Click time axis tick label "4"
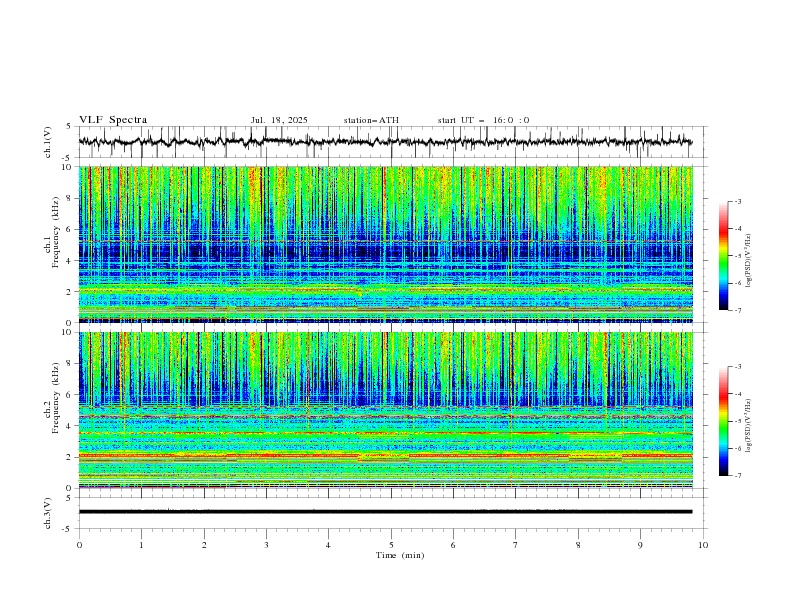Image resolution: width=792 pixels, height=612 pixels. [x=328, y=545]
